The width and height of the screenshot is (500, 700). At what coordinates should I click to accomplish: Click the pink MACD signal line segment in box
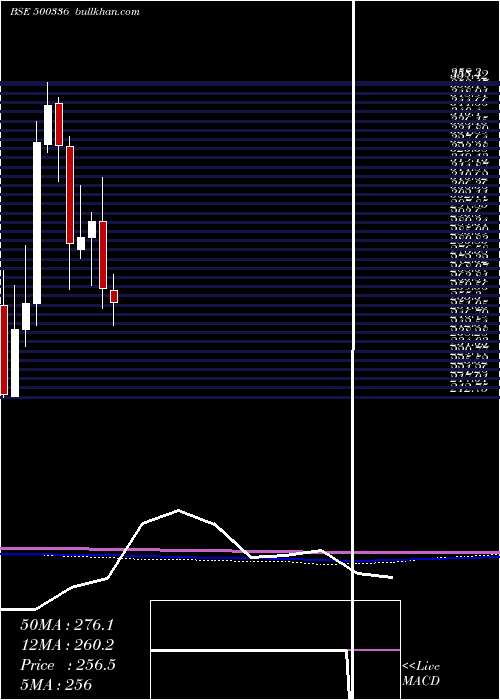pyautogui.click(x=374, y=650)
